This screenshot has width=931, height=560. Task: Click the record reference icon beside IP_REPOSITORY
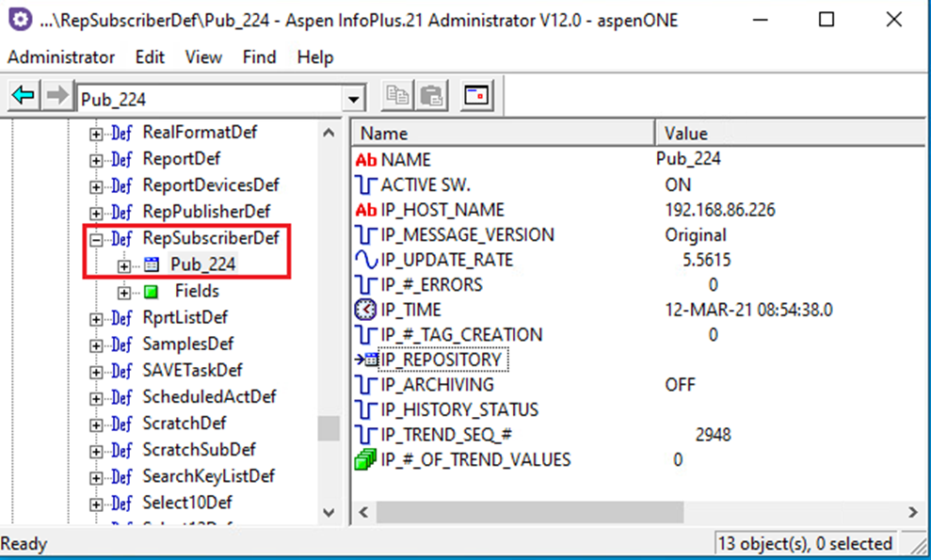pyautogui.click(x=366, y=360)
